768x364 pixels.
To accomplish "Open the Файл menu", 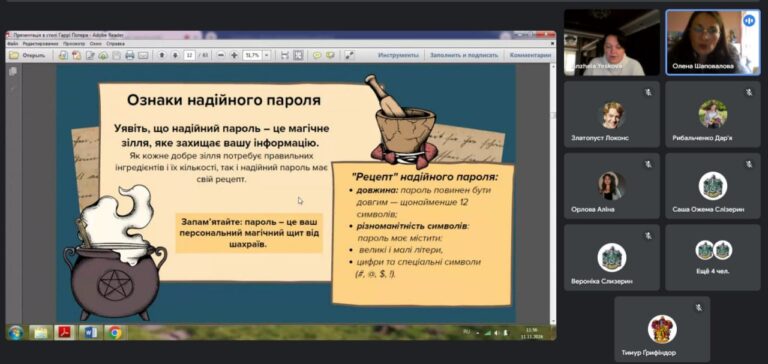I will point(13,44).
